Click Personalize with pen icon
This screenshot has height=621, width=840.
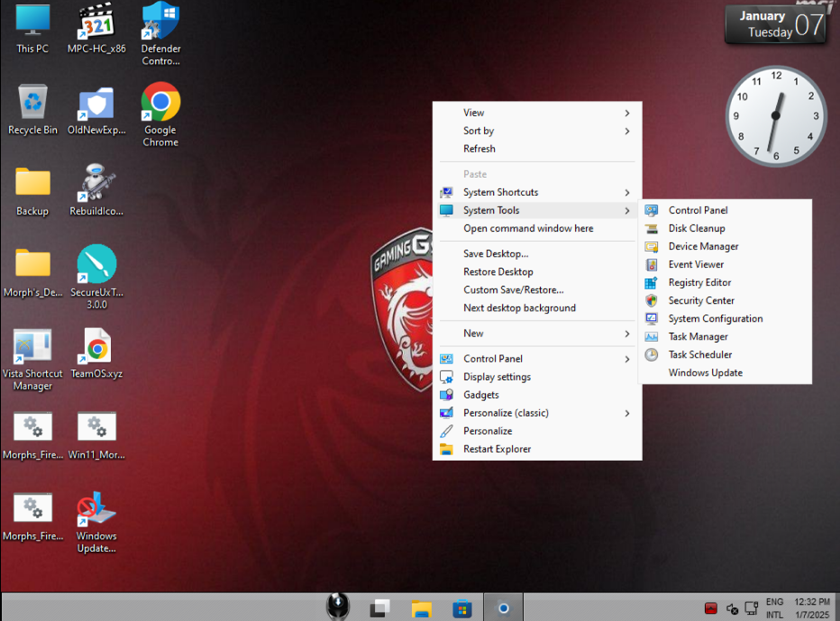click(x=537, y=432)
